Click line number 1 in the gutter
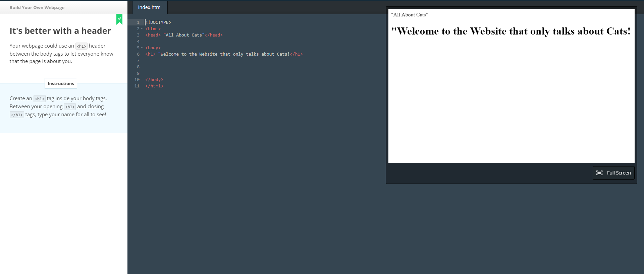This screenshot has height=274, width=644. [138, 22]
